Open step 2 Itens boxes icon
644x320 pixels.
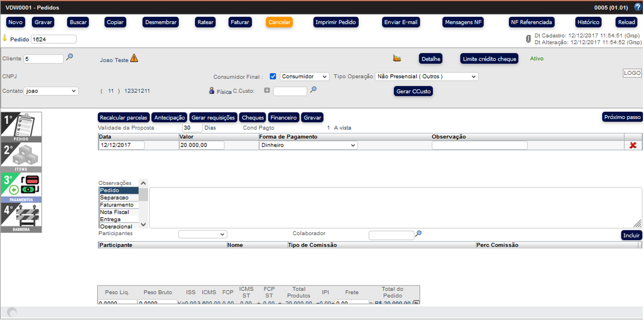[x=21, y=157]
